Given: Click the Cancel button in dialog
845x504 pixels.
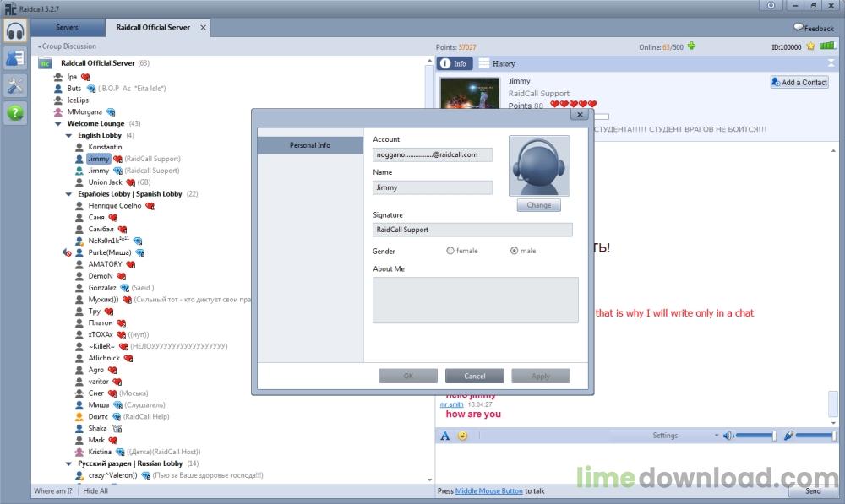Looking at the screenshot, I should (x=474, y=376).
